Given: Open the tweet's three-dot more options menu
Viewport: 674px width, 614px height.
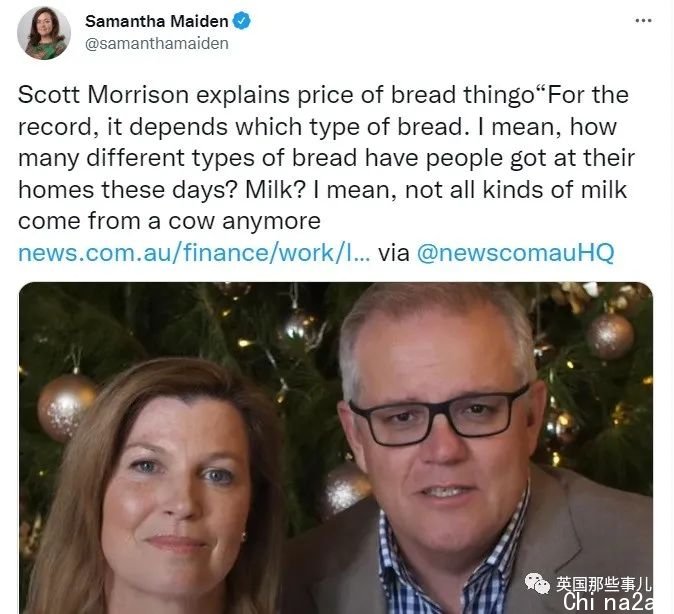Looking at the screenshot, I should pyautogui.click(x=643, y=20).
